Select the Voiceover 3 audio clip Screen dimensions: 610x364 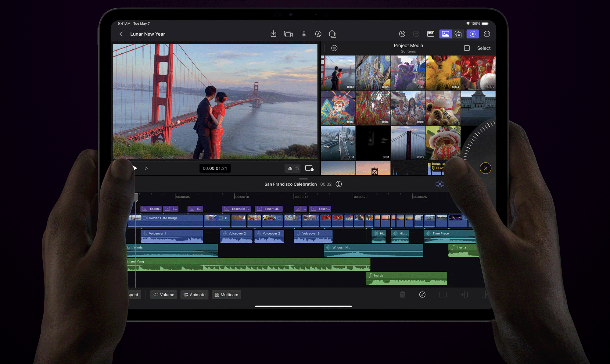[x=313, y=236]
